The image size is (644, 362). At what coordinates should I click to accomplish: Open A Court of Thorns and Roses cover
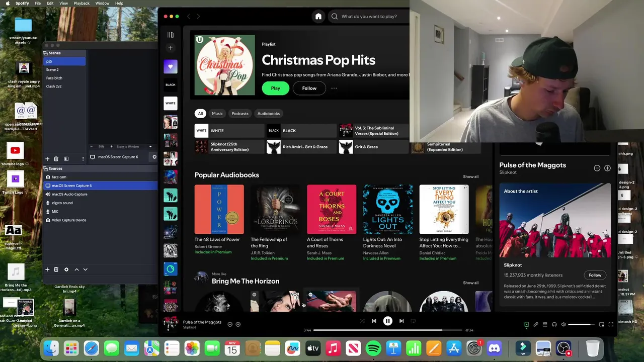click(332, 209)
